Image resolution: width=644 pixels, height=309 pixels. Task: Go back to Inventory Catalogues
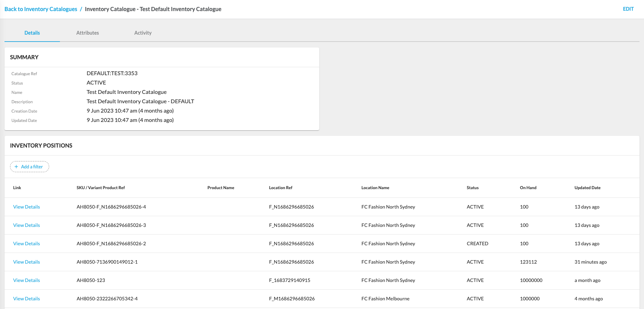tap(41, 9)
